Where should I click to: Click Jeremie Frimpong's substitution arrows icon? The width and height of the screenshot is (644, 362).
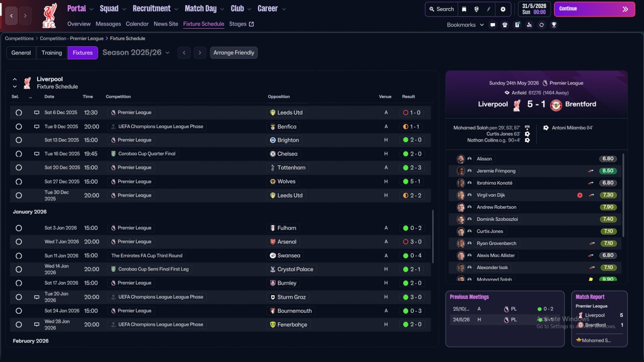[x=591, y=171]
